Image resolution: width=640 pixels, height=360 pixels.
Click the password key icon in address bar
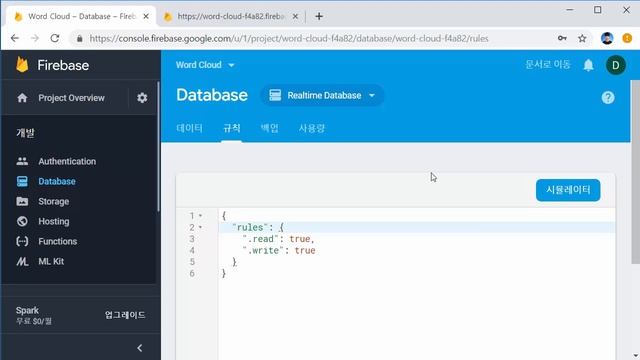tap(562, 38)
